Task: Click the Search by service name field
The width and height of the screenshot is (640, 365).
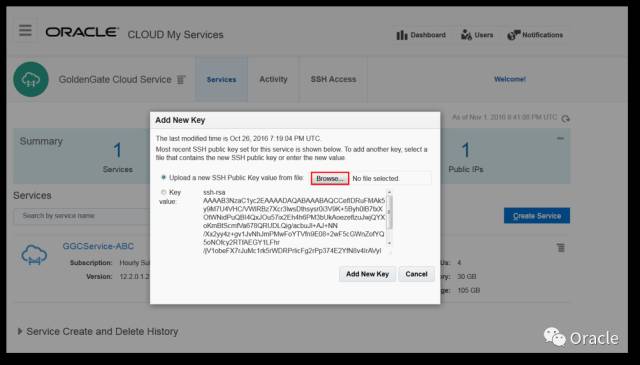Action: point(82,216)
